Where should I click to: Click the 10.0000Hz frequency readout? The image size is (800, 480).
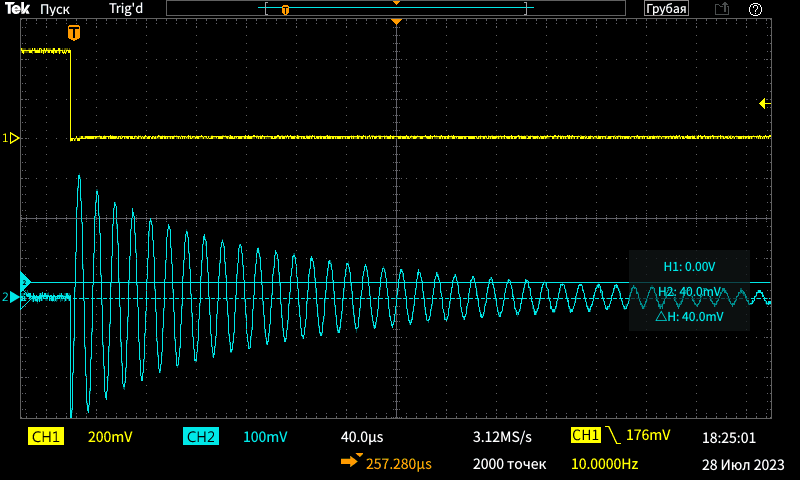coord(605,464)
